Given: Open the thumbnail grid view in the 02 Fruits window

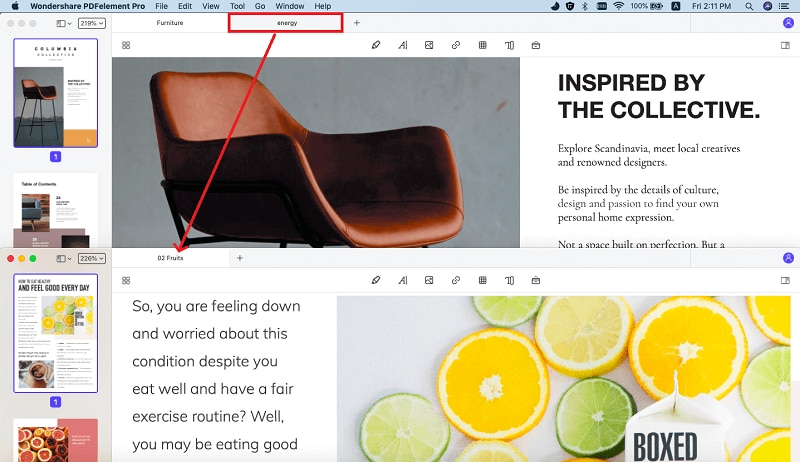Looking at the screenshot, I should pyautogui.click(x=126, y=280).
